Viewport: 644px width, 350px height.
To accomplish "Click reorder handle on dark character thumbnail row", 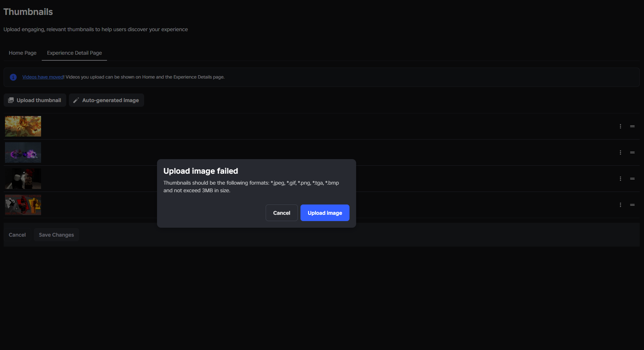I will (632, 179).
